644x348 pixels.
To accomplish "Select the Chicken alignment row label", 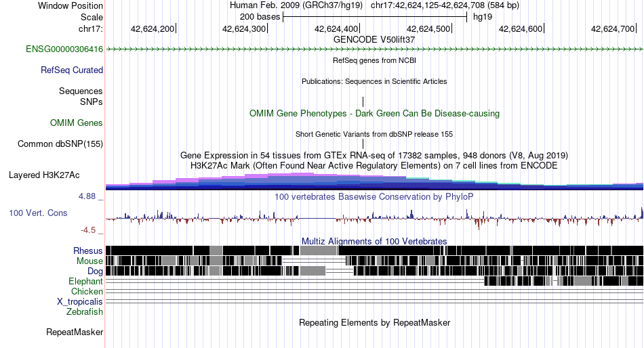I will [87, 291].
